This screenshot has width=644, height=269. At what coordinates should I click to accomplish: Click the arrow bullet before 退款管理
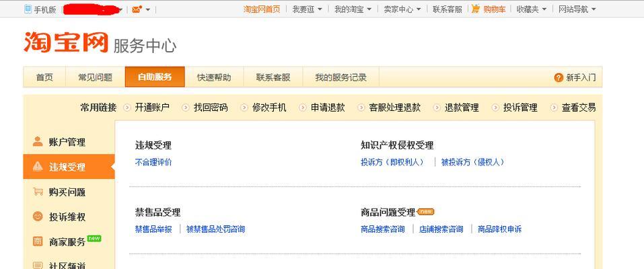(437, 108)
